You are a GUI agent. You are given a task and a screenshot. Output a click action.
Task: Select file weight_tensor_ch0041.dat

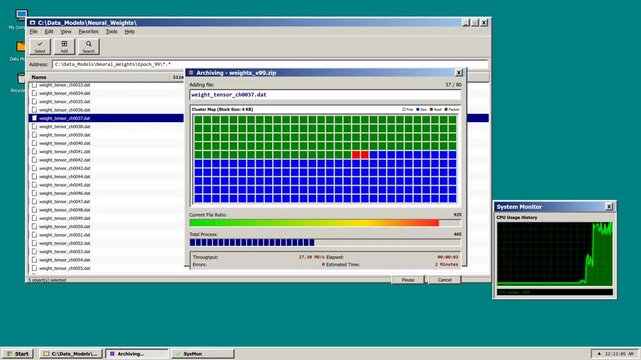point(65,152)
